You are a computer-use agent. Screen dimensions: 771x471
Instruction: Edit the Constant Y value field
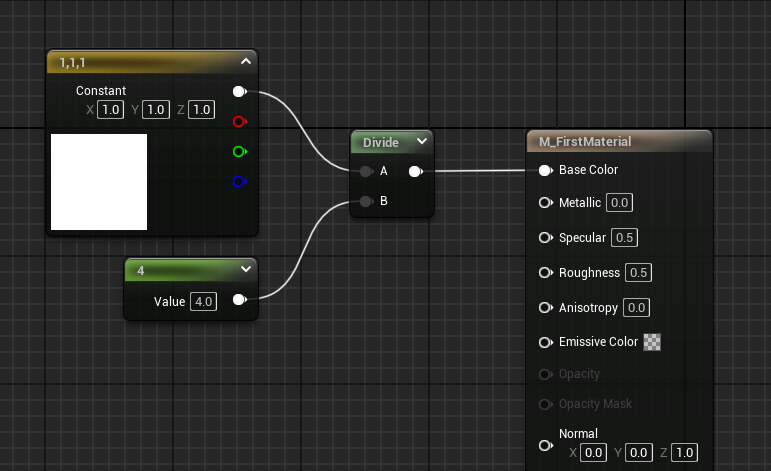(x=156, y=110)
